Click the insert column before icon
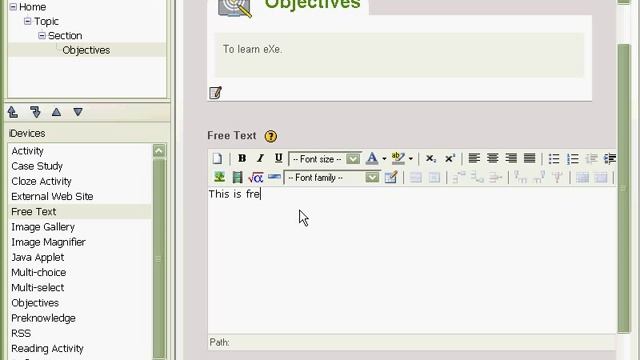640x360 pixels. [x=520, y=177]
